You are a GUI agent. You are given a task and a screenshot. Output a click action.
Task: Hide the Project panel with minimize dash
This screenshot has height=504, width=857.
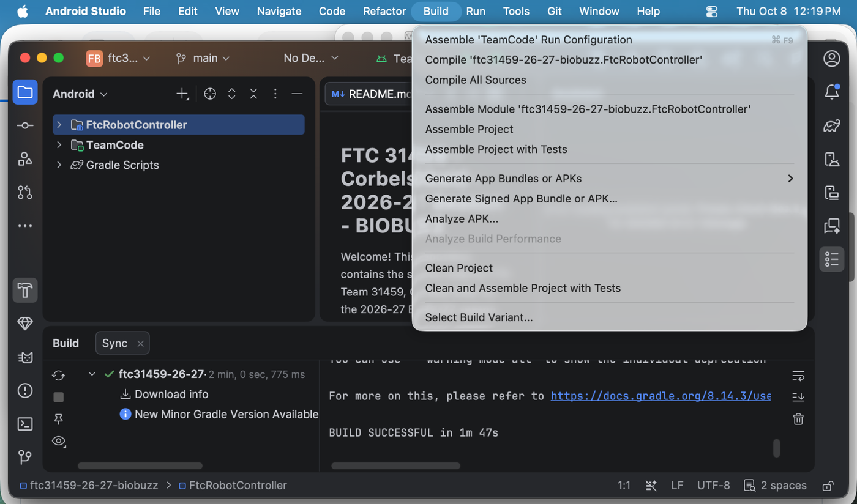click(297, 94)
